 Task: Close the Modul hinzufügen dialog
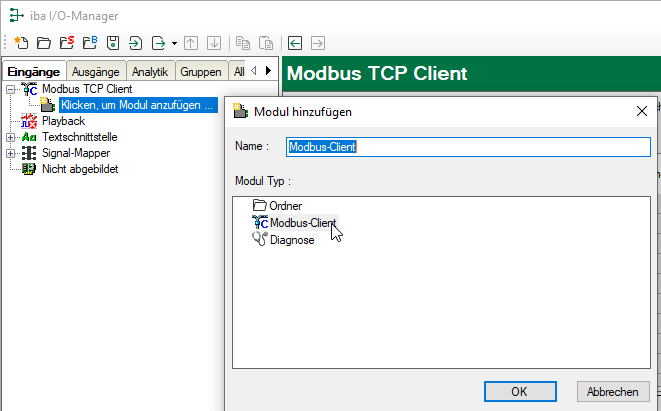click(642, 111)
